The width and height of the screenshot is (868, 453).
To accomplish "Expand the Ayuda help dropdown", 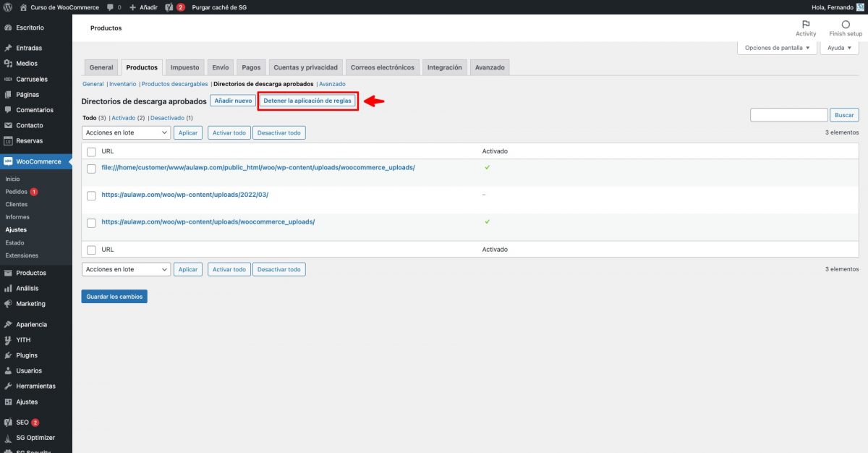I will tap(839, 48).
